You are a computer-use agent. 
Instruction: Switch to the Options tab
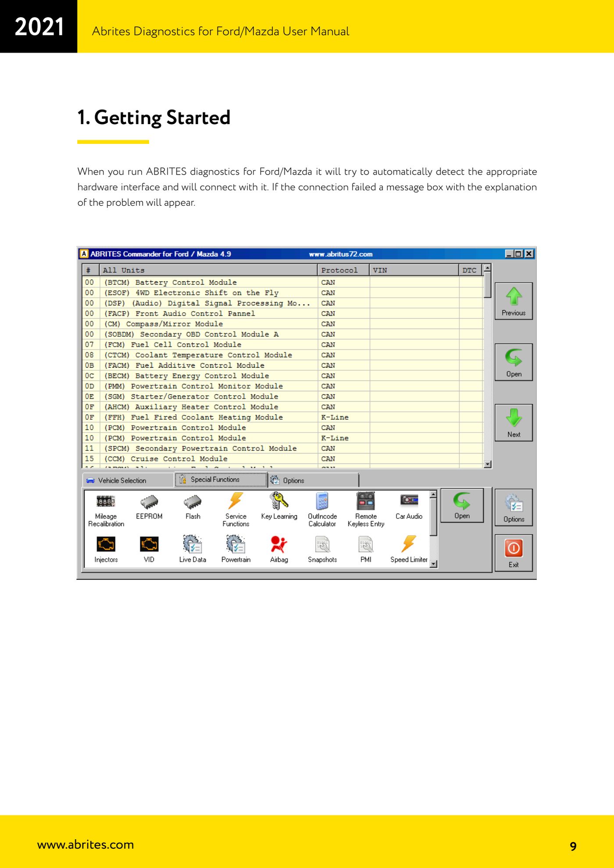pyautogui.click(x=313, y=480)
